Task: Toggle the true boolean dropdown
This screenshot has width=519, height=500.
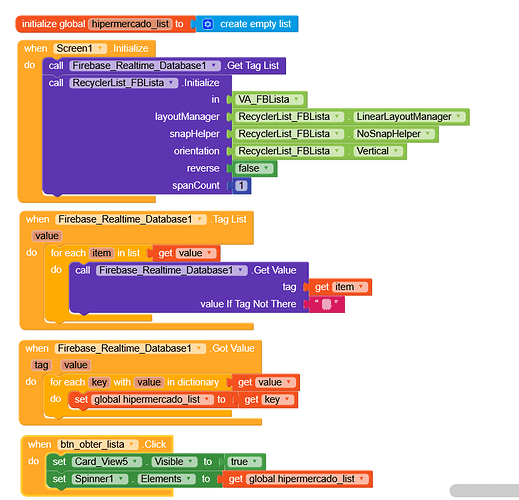Action: [x=245, y=462]
